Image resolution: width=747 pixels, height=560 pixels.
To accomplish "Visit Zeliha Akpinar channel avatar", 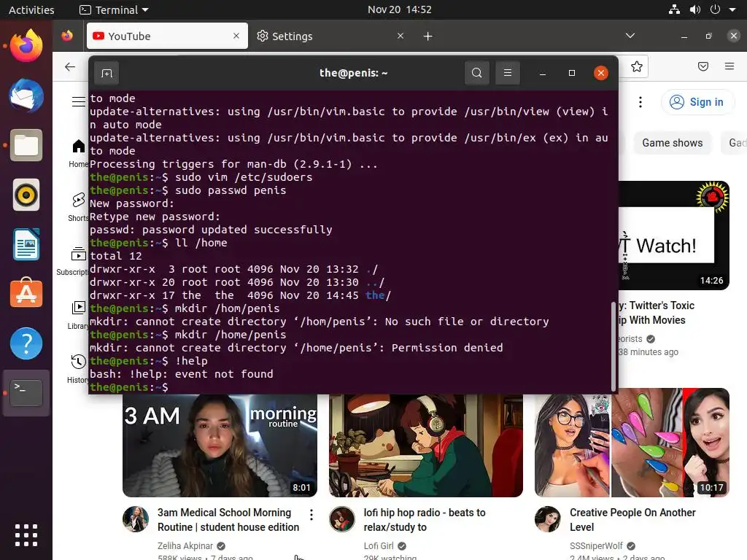I will tap(136, 518).
